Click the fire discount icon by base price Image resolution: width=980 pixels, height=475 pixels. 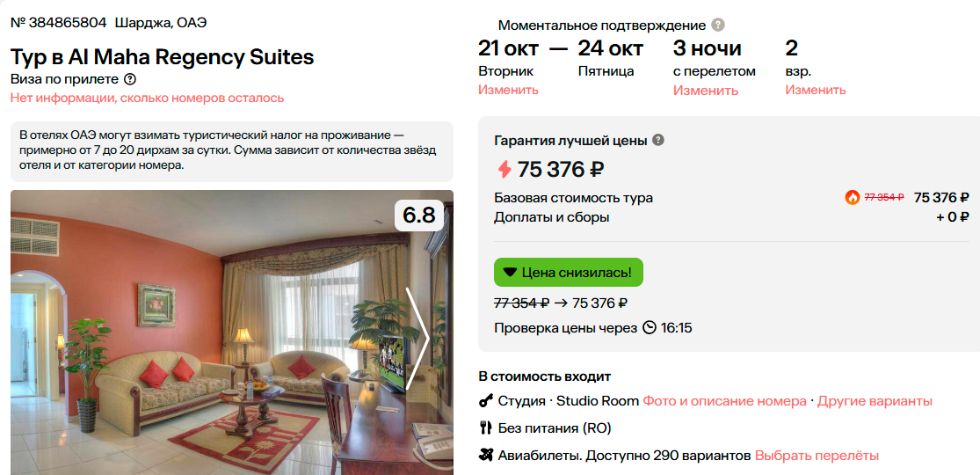pyautogui.click(x=853, y=197)
